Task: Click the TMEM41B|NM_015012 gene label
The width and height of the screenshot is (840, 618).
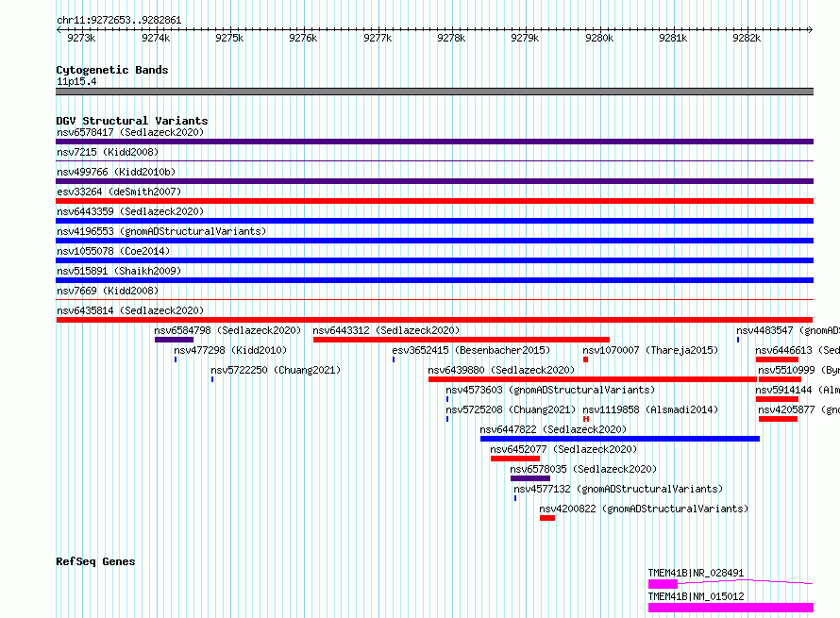Action: coord(696,596)
